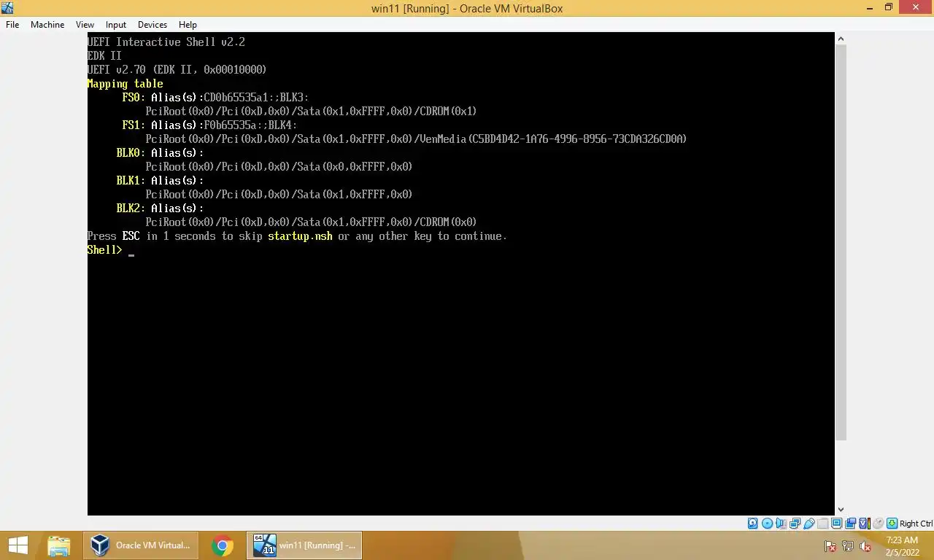Click the scroll down arrow of VM window

[x=841, y=510]
